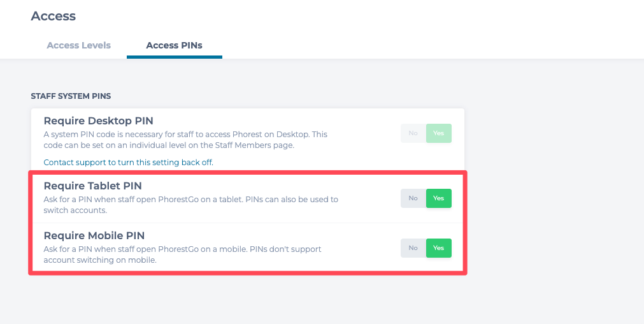
Task: Click the blue underline beneath Access PINs
Action: tap(175, 57)
